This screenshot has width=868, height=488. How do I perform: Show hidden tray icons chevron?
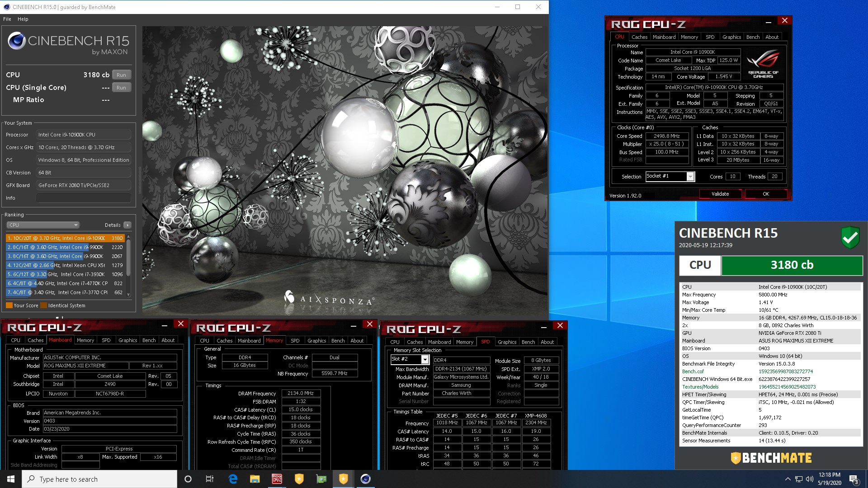coord(788,479)
